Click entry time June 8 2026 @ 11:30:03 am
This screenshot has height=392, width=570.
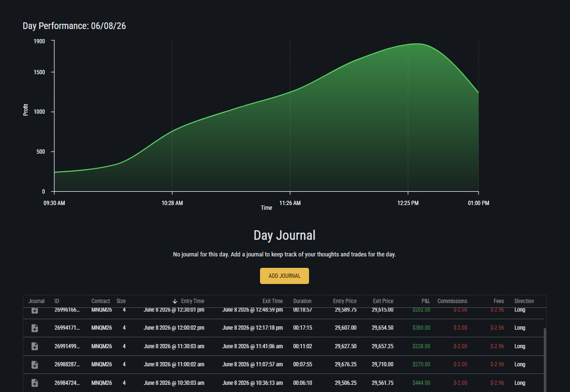[x=174, y=346]
